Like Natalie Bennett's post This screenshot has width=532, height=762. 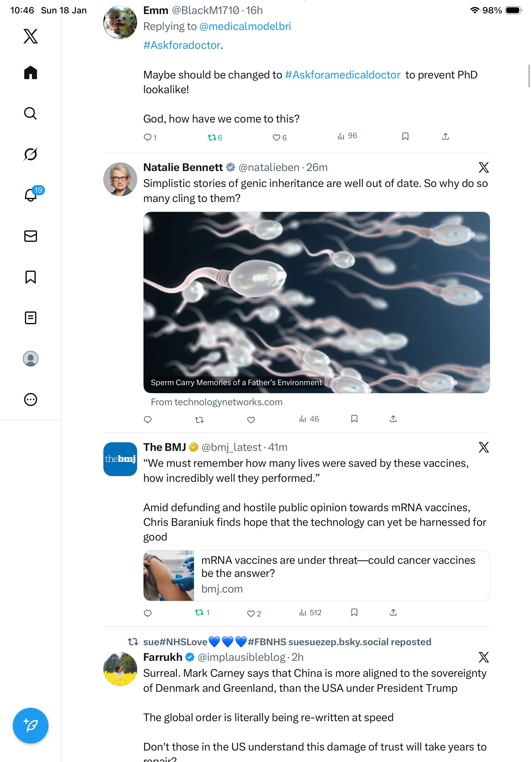tap(251, 420)
